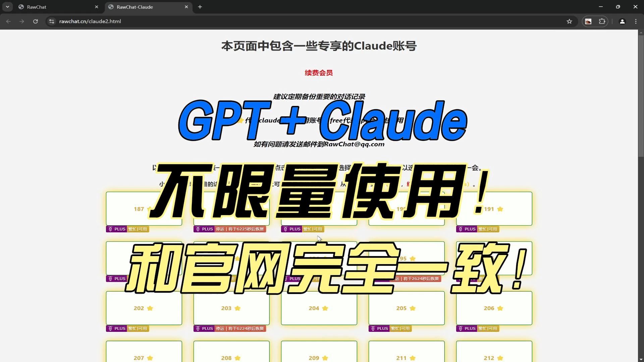Open account card 204
This screenshot has height=362, width=644.
click(319, 308)
